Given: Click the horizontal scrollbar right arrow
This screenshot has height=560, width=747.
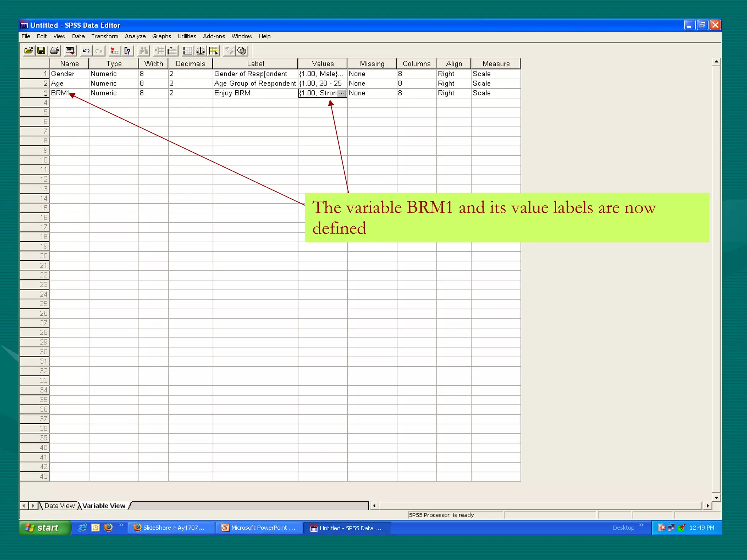Looking at the screenshot, I should [708, 506].
